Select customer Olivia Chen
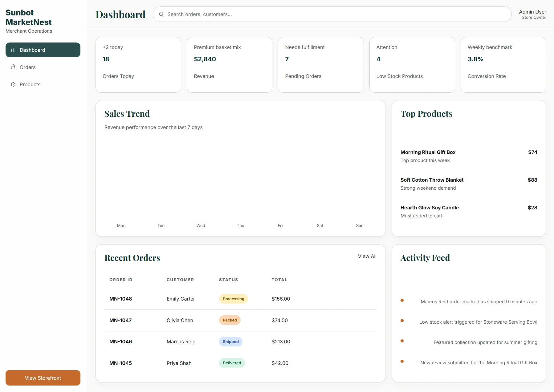The width and height of the screenshot is (554, 392). tap(180, 320)
